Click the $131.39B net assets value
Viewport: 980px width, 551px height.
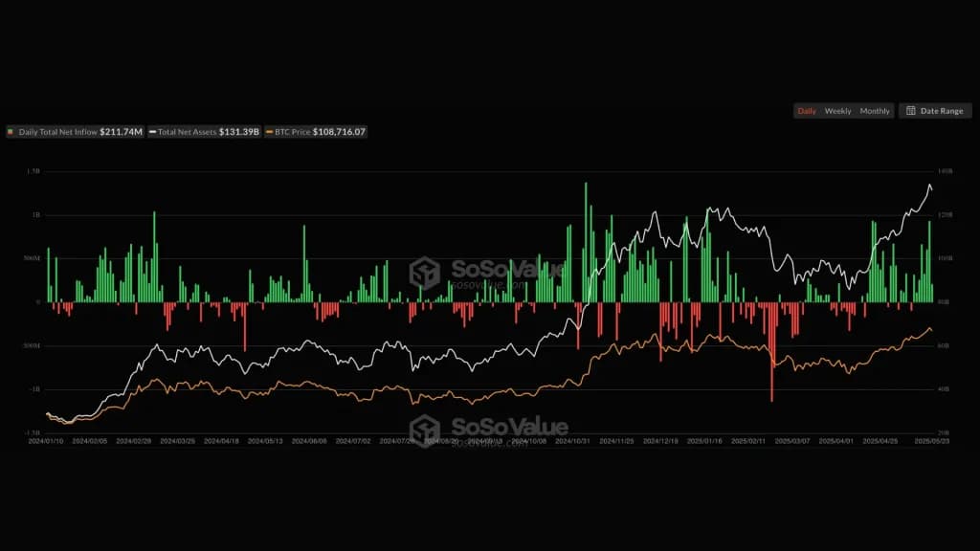[x=238, y=132]
